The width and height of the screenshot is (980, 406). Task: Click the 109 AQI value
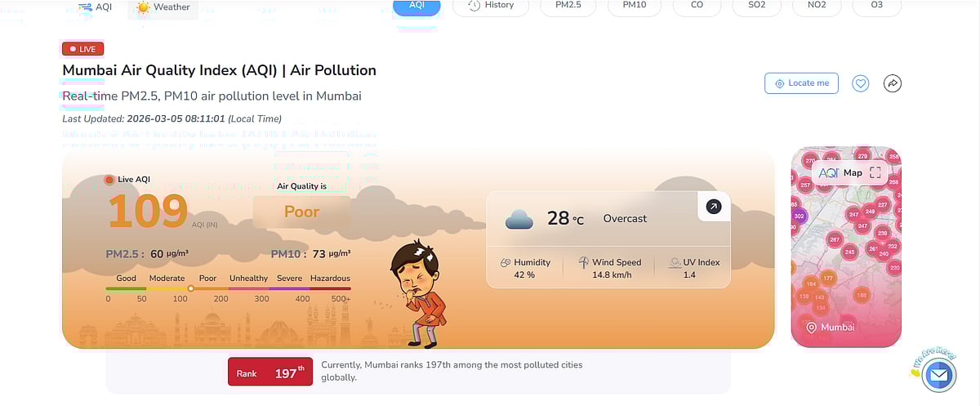148,212
